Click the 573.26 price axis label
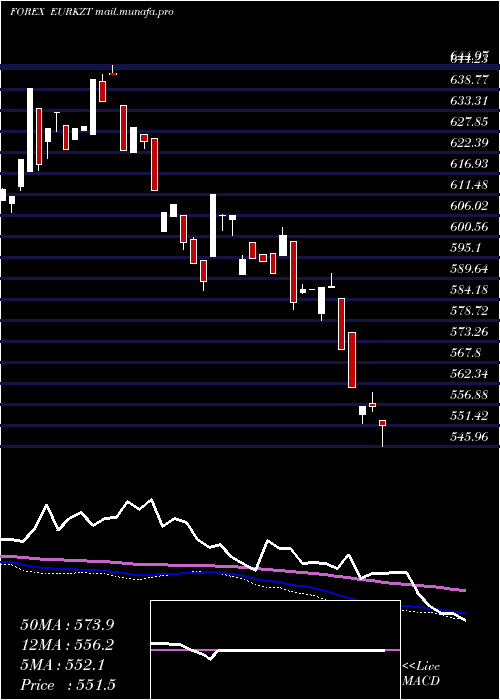Viewport: 500px width, 700px height. pyautogui.click(x=468, y=332)
